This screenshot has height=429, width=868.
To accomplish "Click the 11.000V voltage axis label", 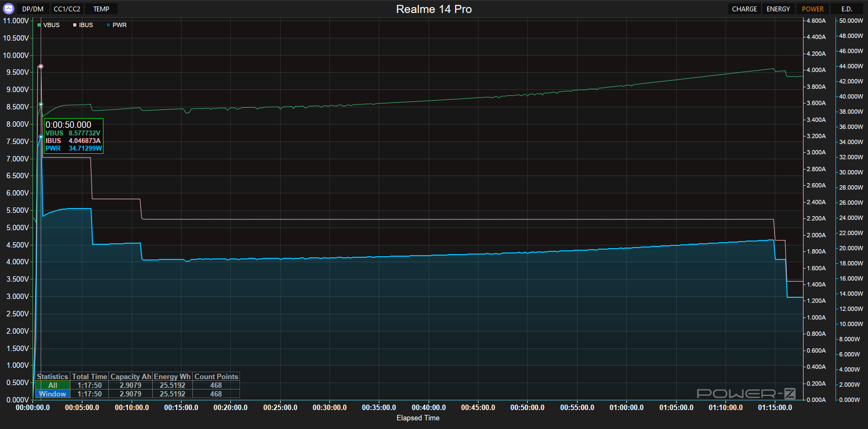I will (x=16, y=21).
